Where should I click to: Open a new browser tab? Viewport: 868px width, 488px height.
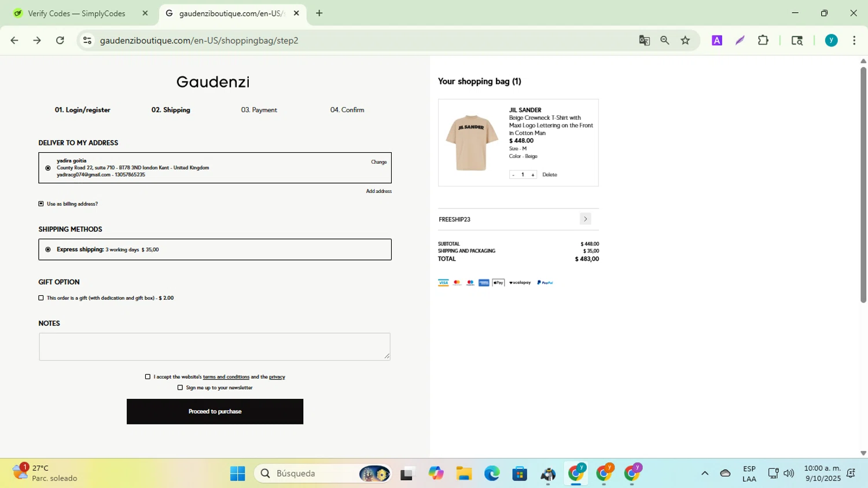coord(319,13)
